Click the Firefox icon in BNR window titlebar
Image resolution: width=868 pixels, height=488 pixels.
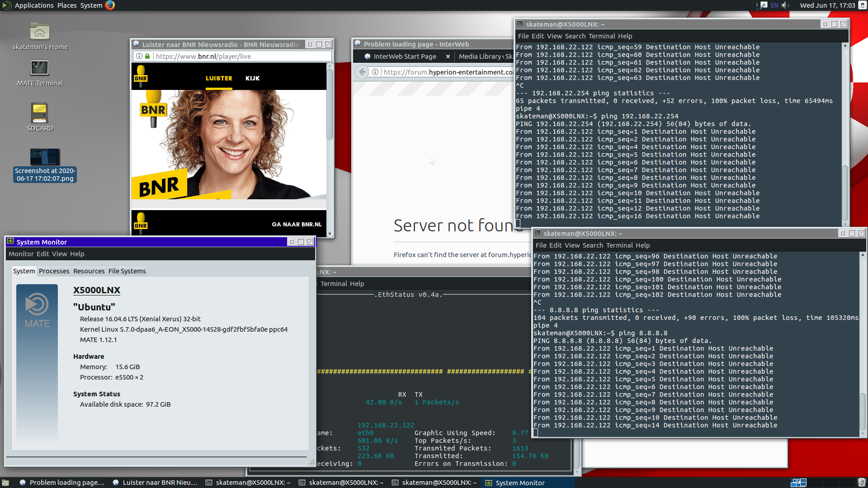(136, 44)
